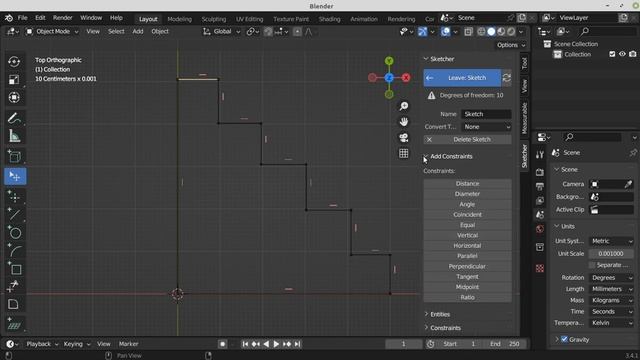Select the Add Circle sketch tool

coord(14,233)
